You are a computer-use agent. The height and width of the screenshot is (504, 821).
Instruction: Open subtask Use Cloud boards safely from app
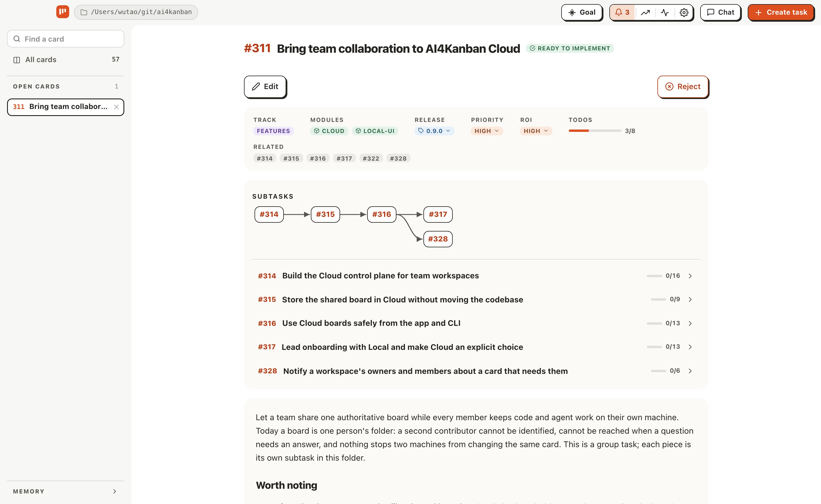click(476, 323)
